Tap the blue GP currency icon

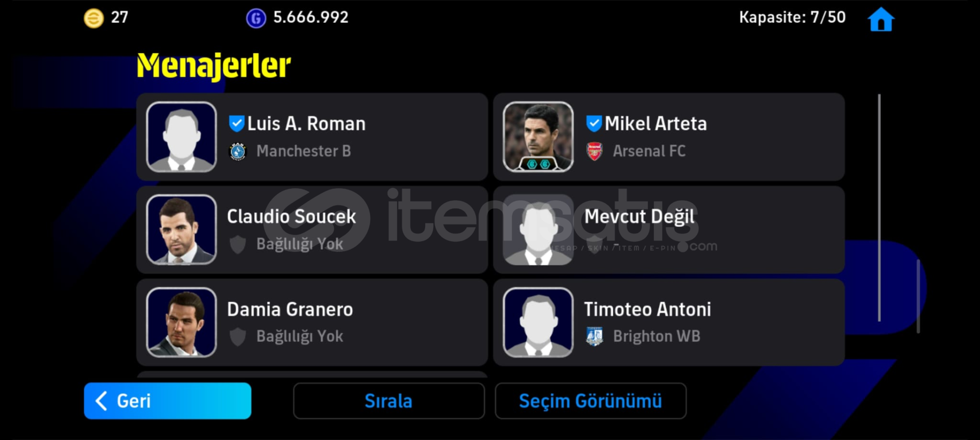256,18
